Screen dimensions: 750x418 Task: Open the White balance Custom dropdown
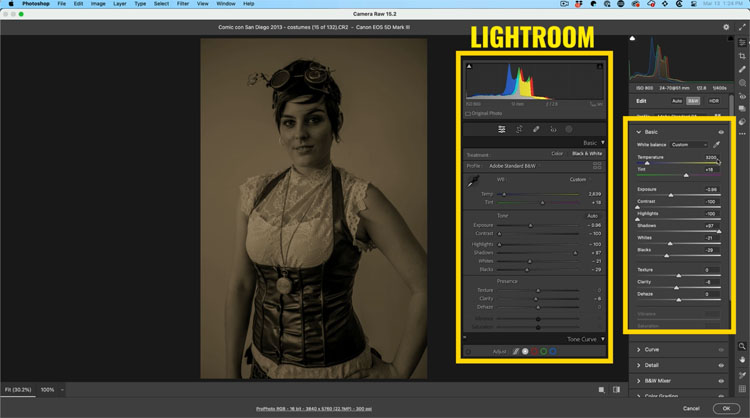688,144
